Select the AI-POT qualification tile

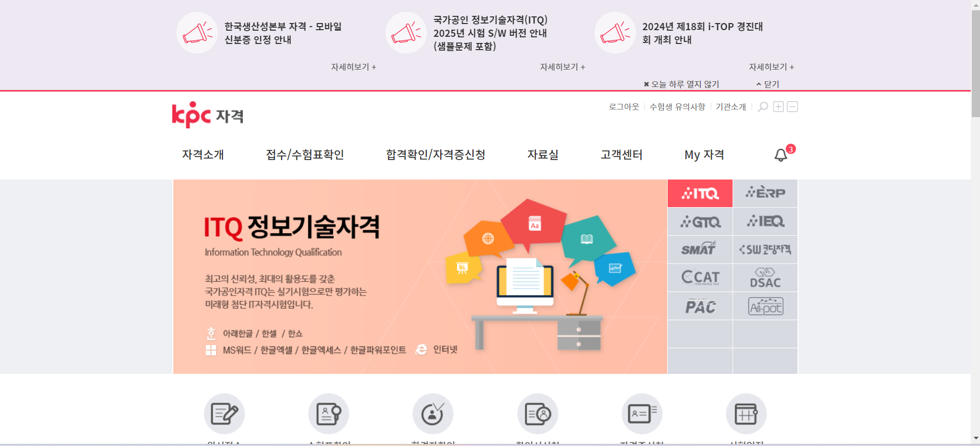pos(765,306)
